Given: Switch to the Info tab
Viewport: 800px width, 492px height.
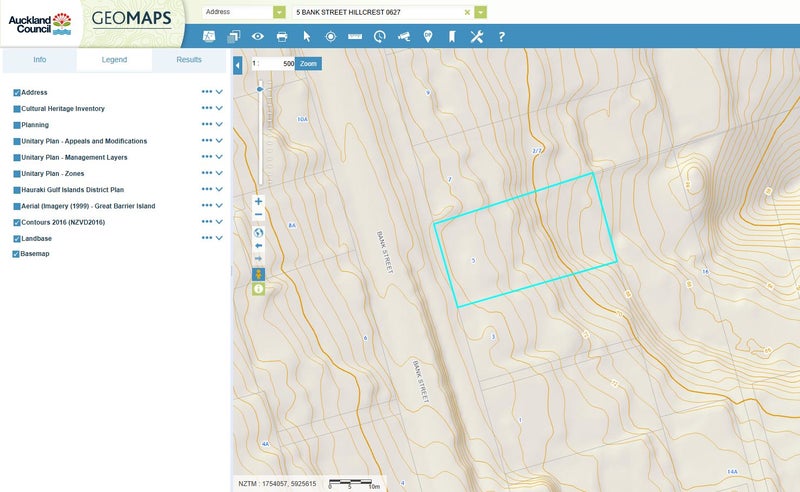Looking at the screenshot, I should click(39, 60).
